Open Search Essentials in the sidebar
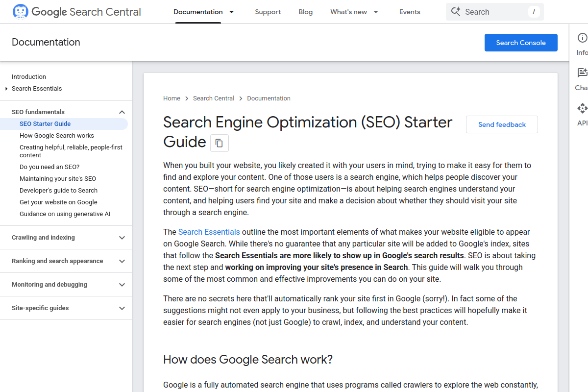The image size is (588, 392). click(x=37, y=89)
